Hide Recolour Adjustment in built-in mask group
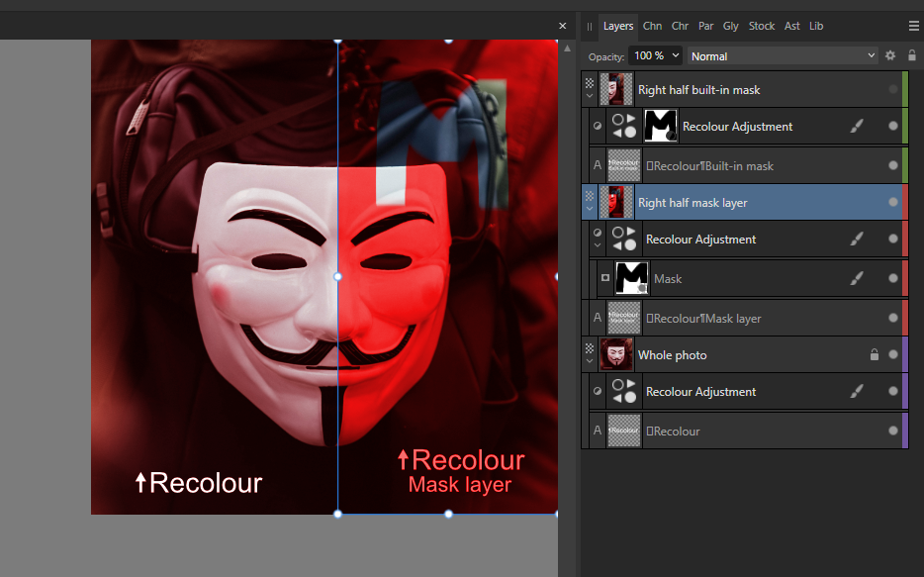 tap(892, 126)
